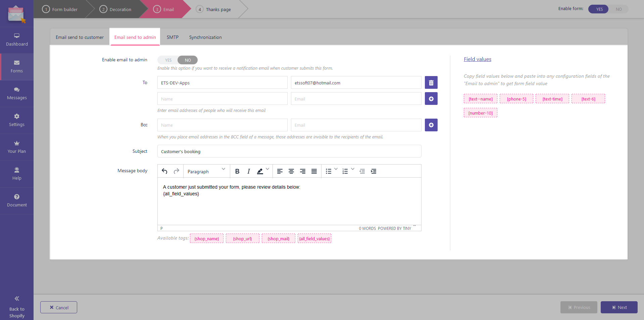Screen dimensions: 644x320
Task: Increase indent
Action: point(374,171)
